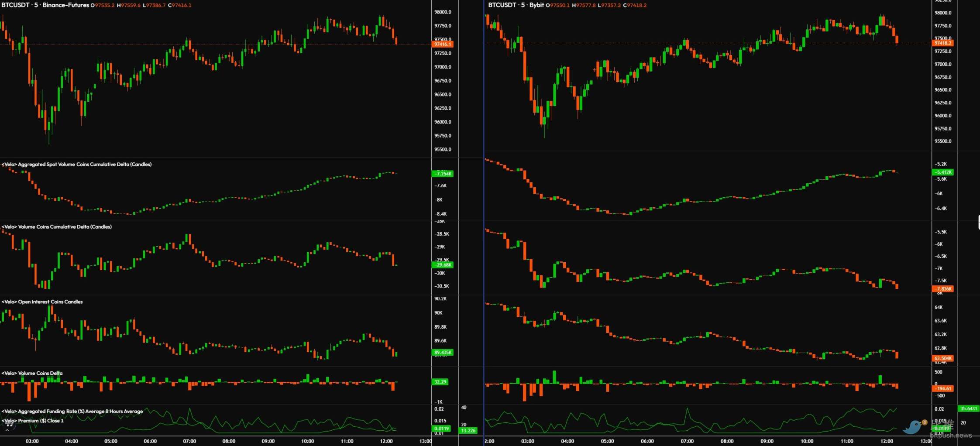Screen dimensions: 980x446
Task: Select the Premium ($) Close 1 legend
Action: pos(33,421)
